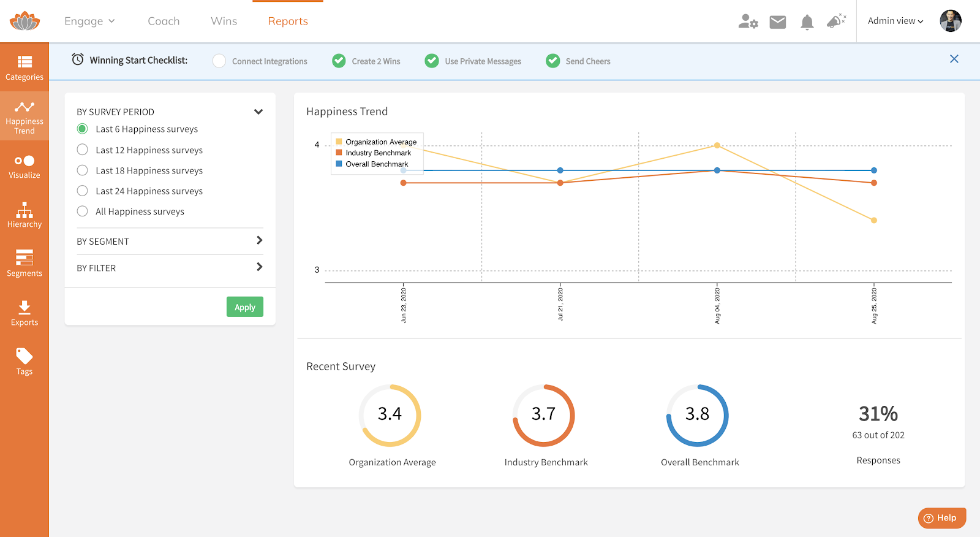Screen dimensions: 980x537
Task: Collapse By Survey Period section chevron
Action: click(x=258, y=112)
